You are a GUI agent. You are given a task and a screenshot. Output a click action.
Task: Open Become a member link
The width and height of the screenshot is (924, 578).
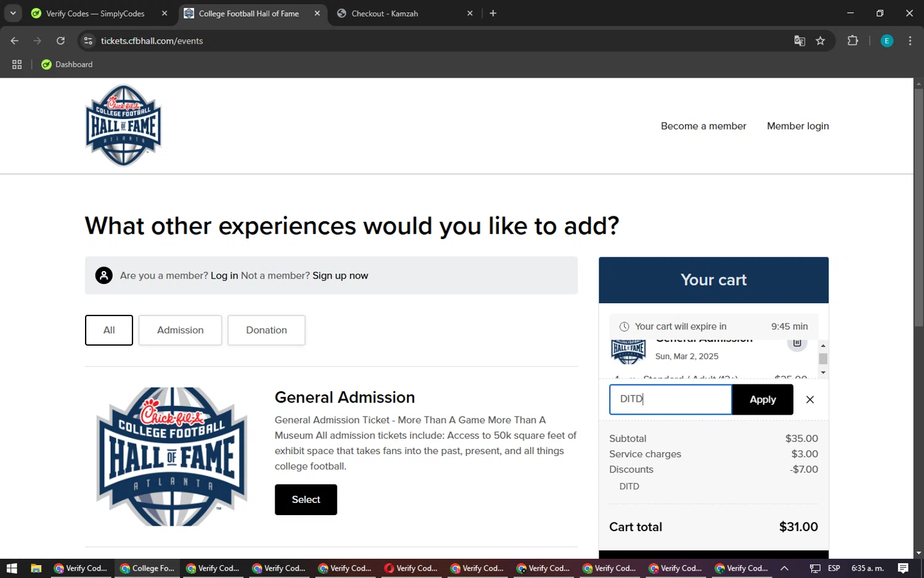coord(703,126)
